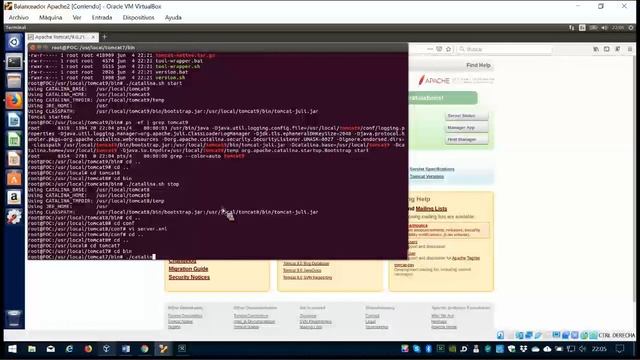Open the Terminal icon in Ubuntu launcher
The width and height of the screenshot is (640, 360).
click(x=14, y=62)
